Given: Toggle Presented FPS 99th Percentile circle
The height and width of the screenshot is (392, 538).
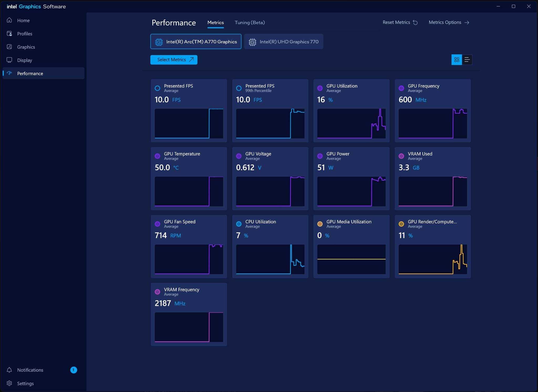Looking at the screenshot, I should point(239,88).
